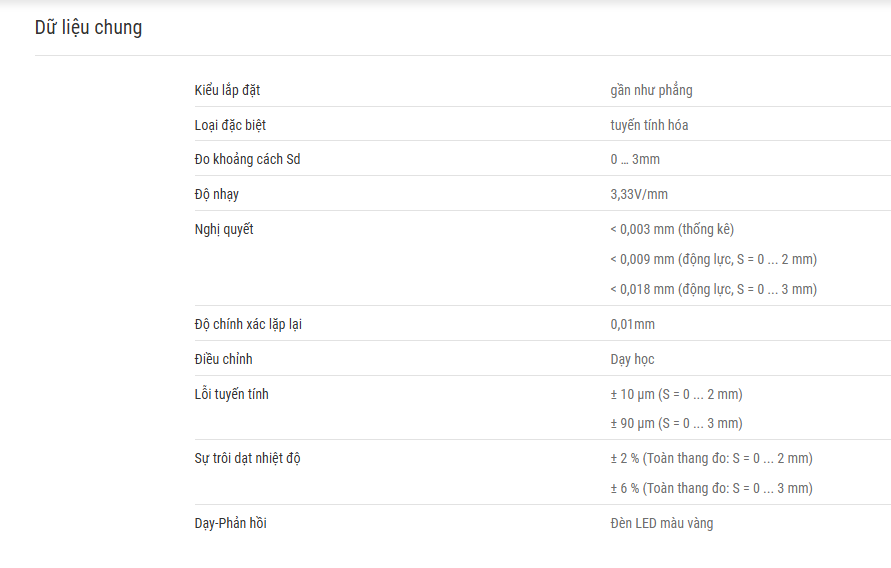Select the "Điều chỉnh" row label
This screenshot has width=891, height=568.
point(223,359)
